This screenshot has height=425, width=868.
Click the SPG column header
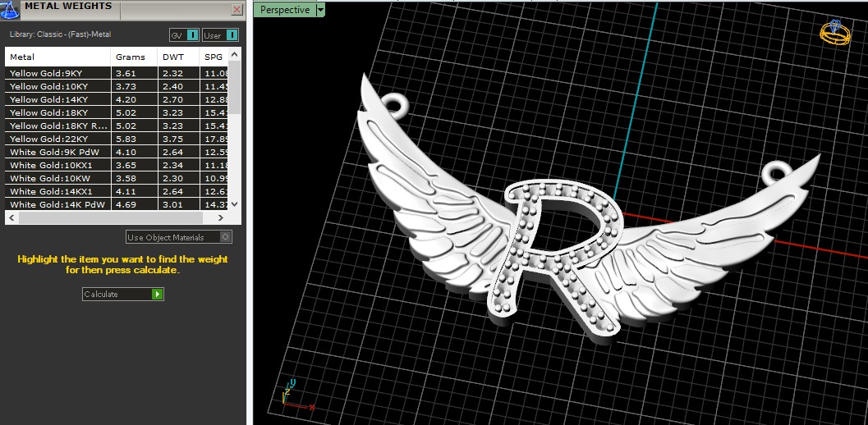click(x=214, y=57)
